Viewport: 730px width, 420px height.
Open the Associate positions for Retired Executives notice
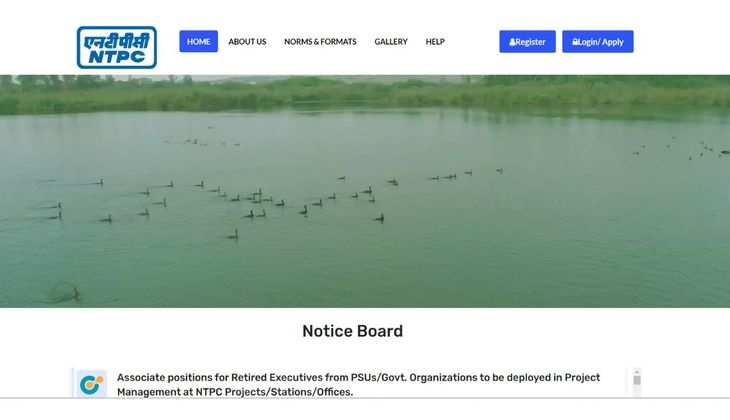(x=358, y=385)
